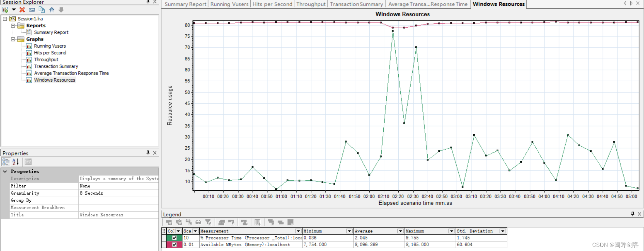Switch to the Transaction Summary tab

click(x=356, y=4)
